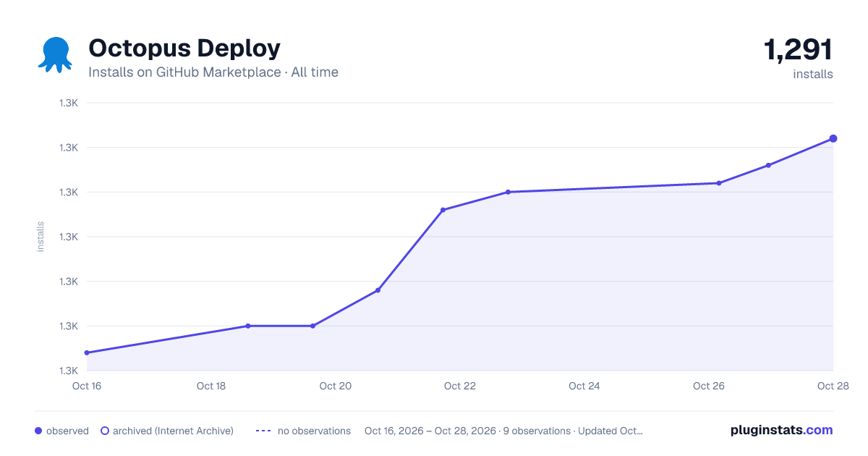Click the 'observed' legend label
The width and height of the screenshot is (868, 456).
[x=67, y=431]
